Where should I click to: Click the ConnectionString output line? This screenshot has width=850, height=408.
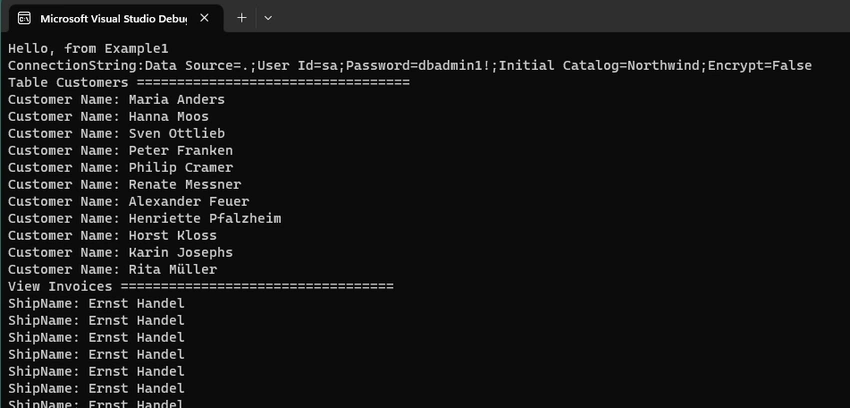click(410, 66)
